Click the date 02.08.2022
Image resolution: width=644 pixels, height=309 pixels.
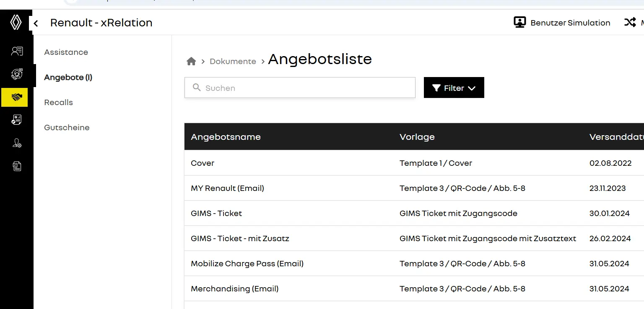click(610, 163)
